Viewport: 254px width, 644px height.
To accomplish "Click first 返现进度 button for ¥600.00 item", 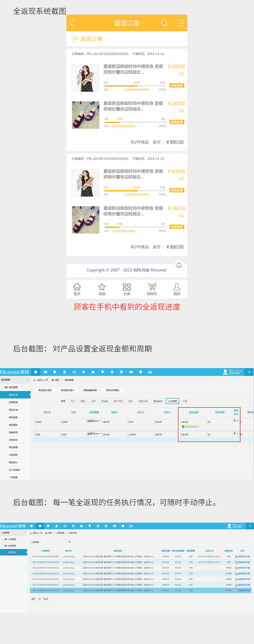I will pos(177,86).
